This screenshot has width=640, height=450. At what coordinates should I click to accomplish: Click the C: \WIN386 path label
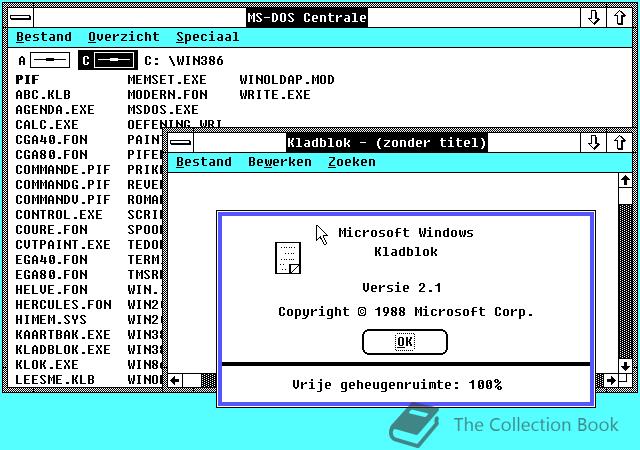(x=184, y=61)
